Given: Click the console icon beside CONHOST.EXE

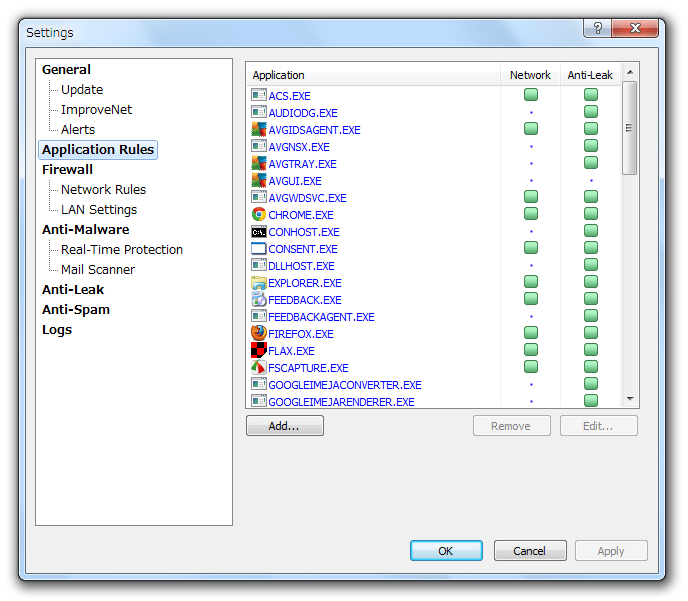Looking at the screenshot, I should 258,232.
